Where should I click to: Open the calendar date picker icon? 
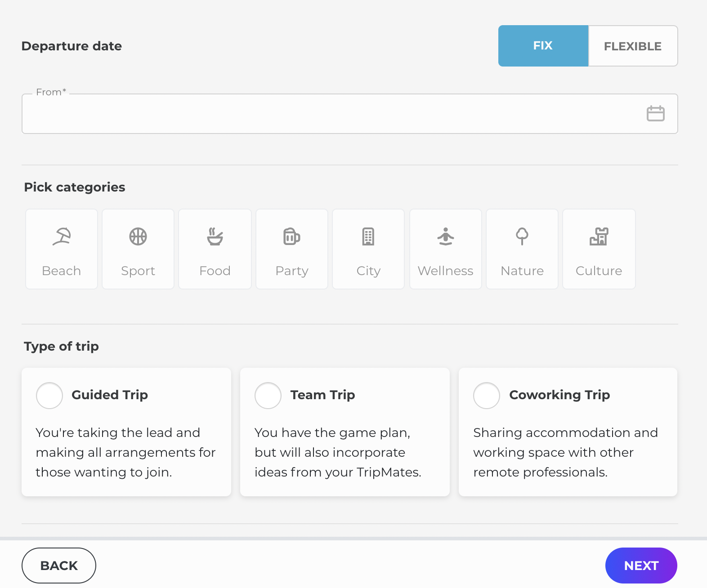click(x=655, y=114)
